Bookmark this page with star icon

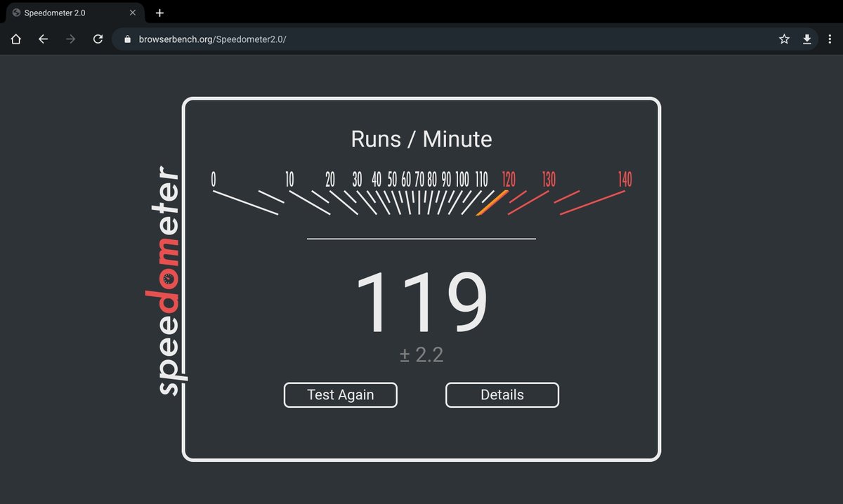click(x=784, y=39)
